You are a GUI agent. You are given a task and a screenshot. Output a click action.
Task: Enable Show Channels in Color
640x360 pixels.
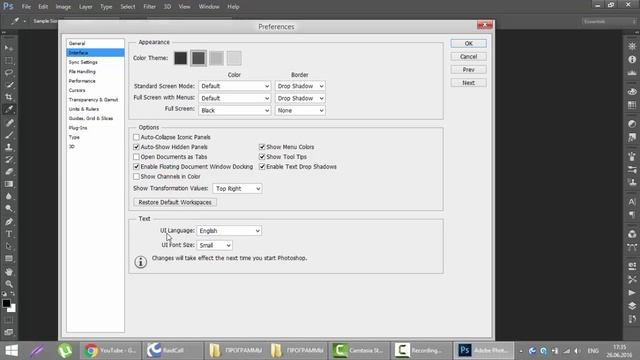[x=136, y=176]
